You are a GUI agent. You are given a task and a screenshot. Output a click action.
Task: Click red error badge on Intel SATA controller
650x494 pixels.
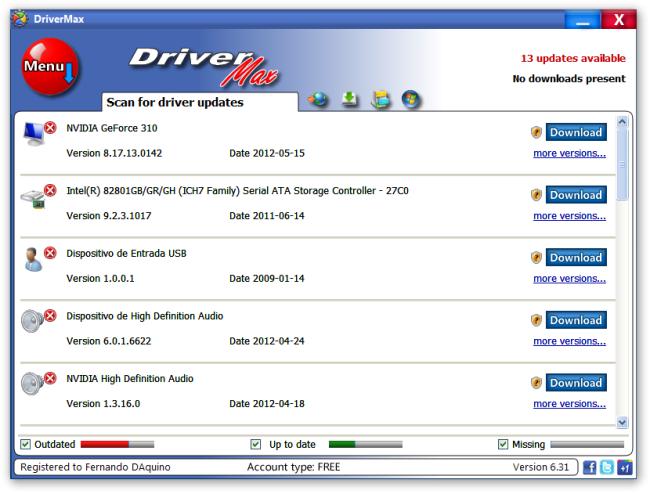[x=51, y=190]
